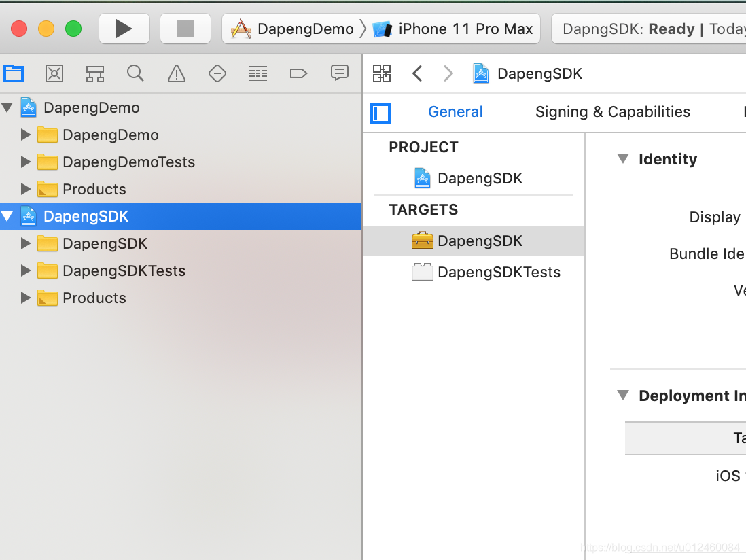Image resolution: width=746 pixels, height=560 pixels.
Task: Select the DapengSDKTests folder row
Action: coord(181,270)
